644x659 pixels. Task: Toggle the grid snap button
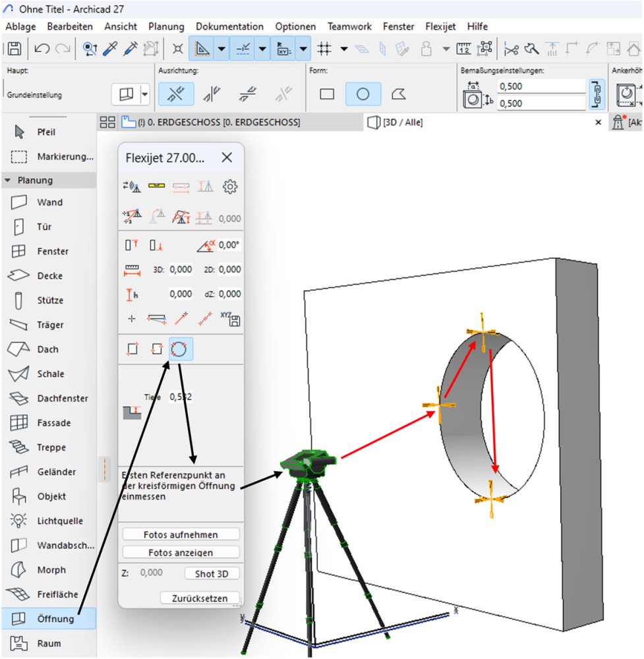(x=324, y=49)
